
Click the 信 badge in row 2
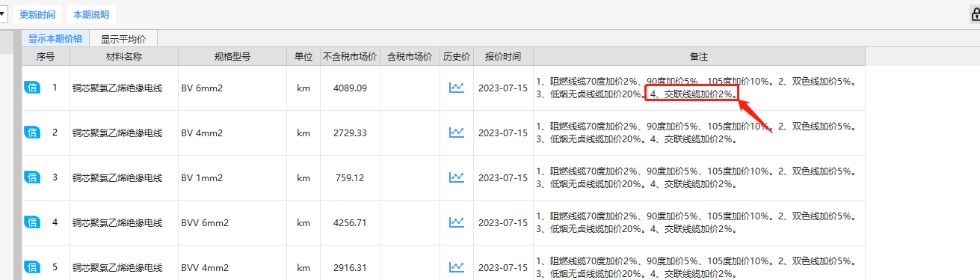[32, 133]
